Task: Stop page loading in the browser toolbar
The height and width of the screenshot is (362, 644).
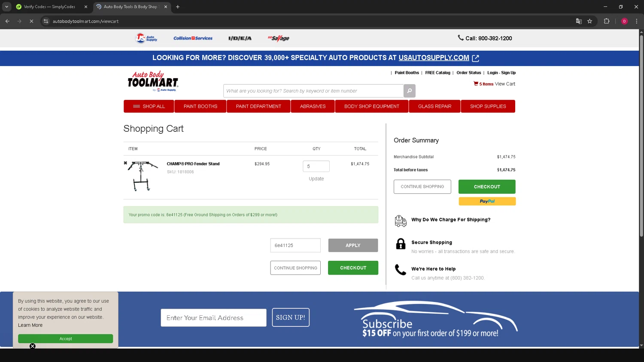Action: click(31, 21)
